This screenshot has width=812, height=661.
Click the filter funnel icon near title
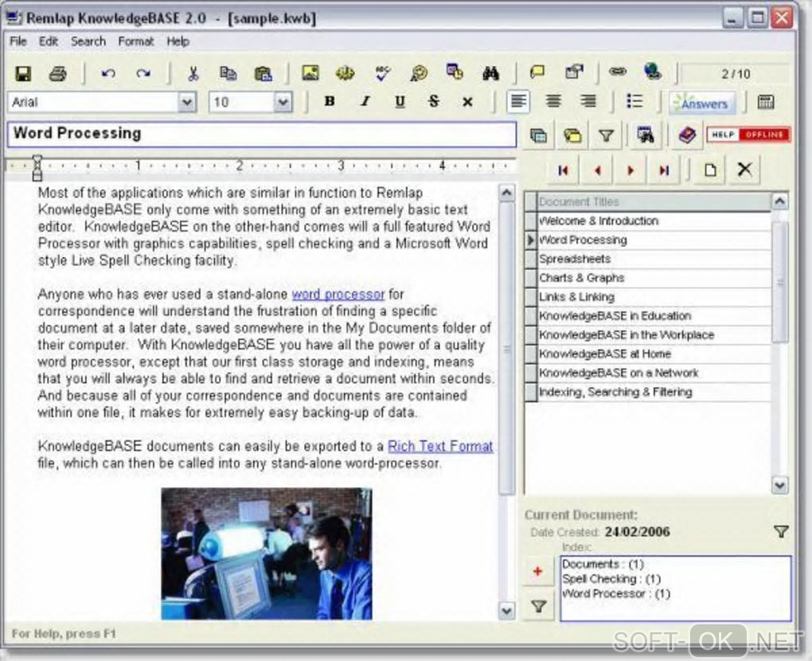[x=606, y=135]
